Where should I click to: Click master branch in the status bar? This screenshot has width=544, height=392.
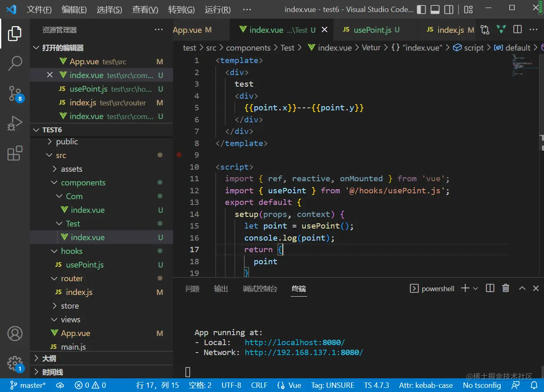28,385
